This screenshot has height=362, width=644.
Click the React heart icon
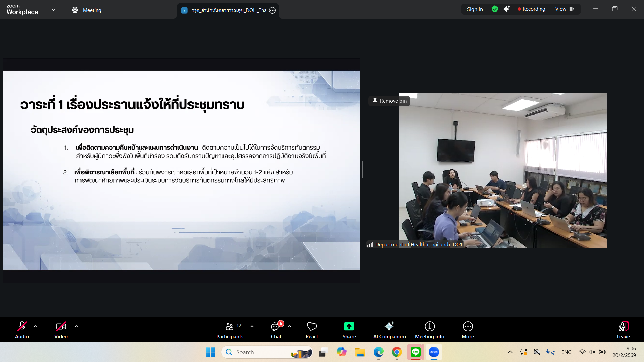312,330
